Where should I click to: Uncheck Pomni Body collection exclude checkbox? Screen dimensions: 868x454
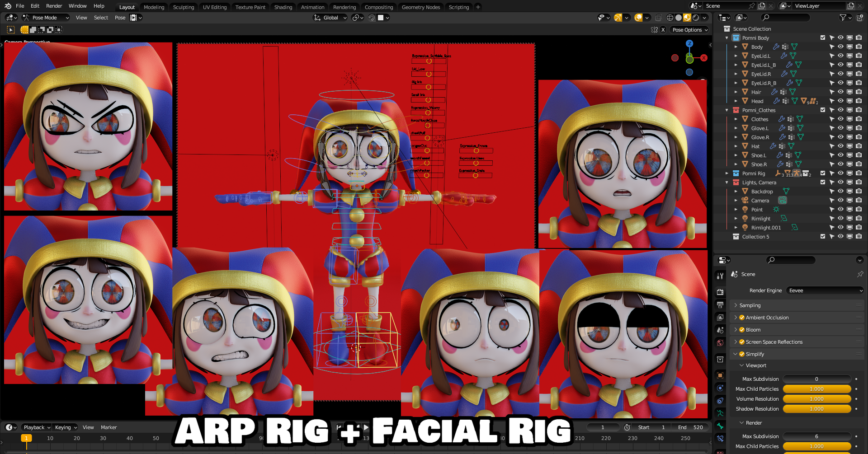pyautogui.click(x=823, y=38)
